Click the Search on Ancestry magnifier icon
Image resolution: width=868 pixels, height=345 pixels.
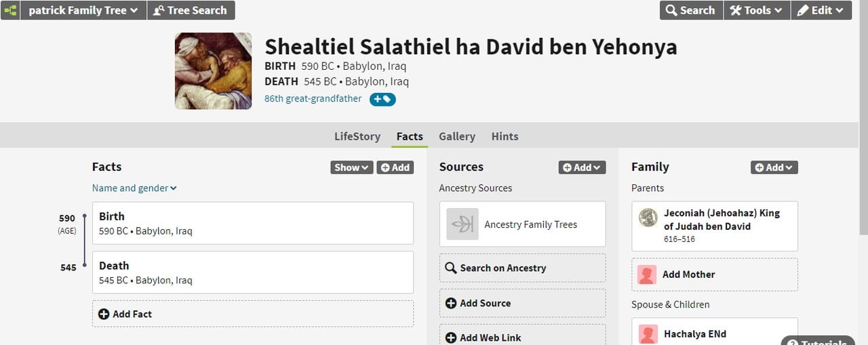pyautogui.click(x=450, y=268)
